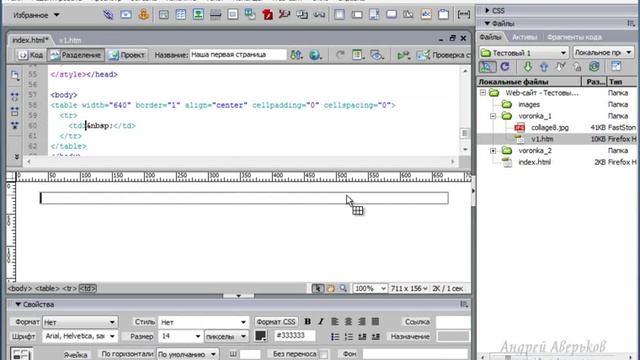Click the Hyperlink insert icon
Screen dimensions: 640x360
(x=108, y=15)
